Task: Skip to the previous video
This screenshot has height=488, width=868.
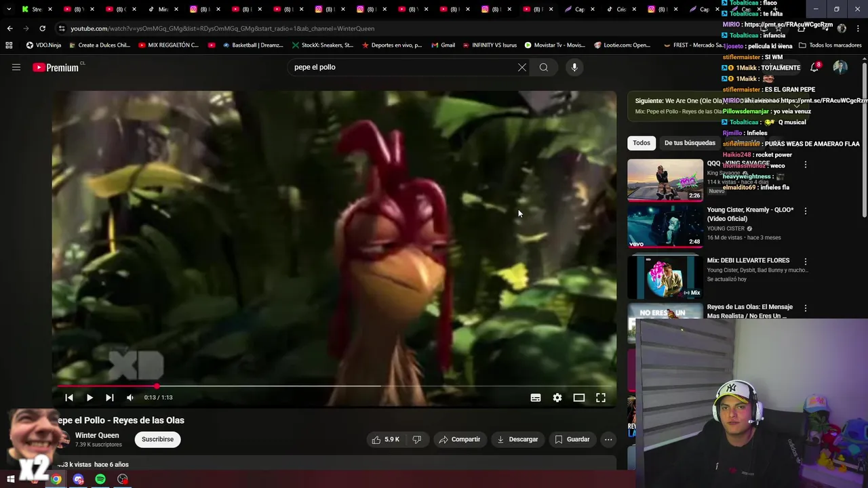Action: [69, 398]
